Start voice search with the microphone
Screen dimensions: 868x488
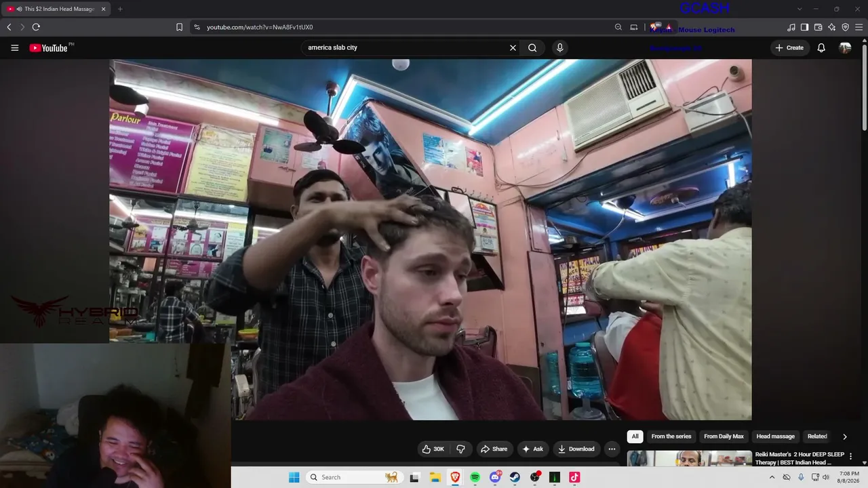[559, 48]
